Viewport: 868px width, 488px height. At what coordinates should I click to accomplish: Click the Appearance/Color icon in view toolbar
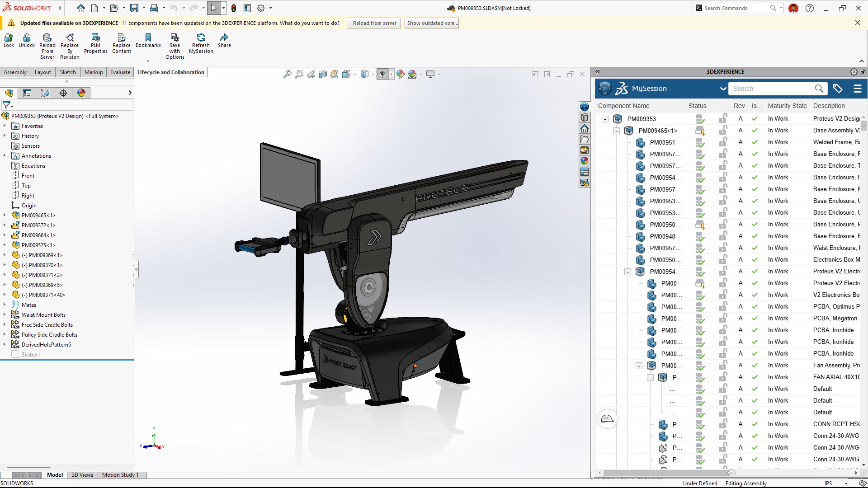pos(401,74)
